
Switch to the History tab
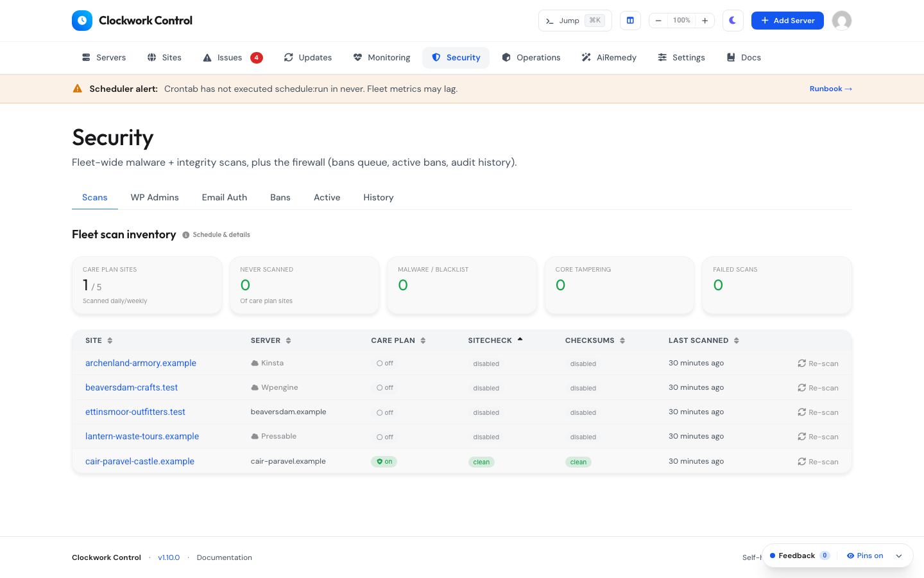tap(379, 198)
